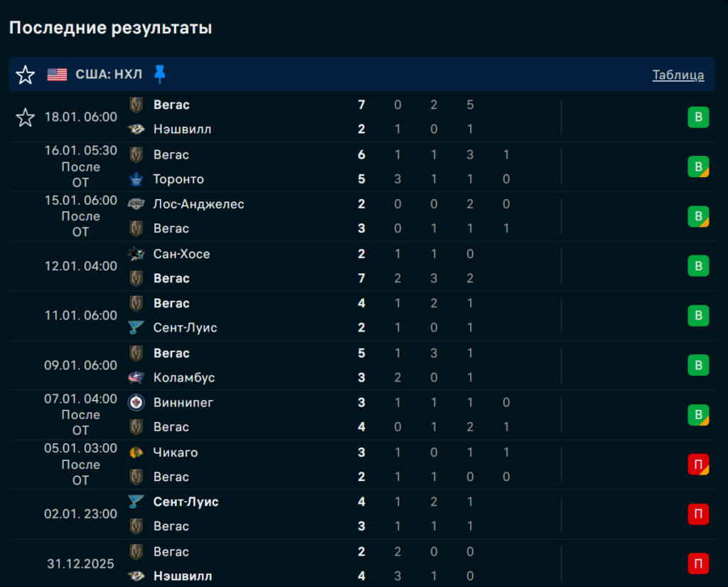The height and width of the screenshot is (587, 728).
Task: Click the Columbus Blue Jackets logo
Action: (x=136, y=378)
